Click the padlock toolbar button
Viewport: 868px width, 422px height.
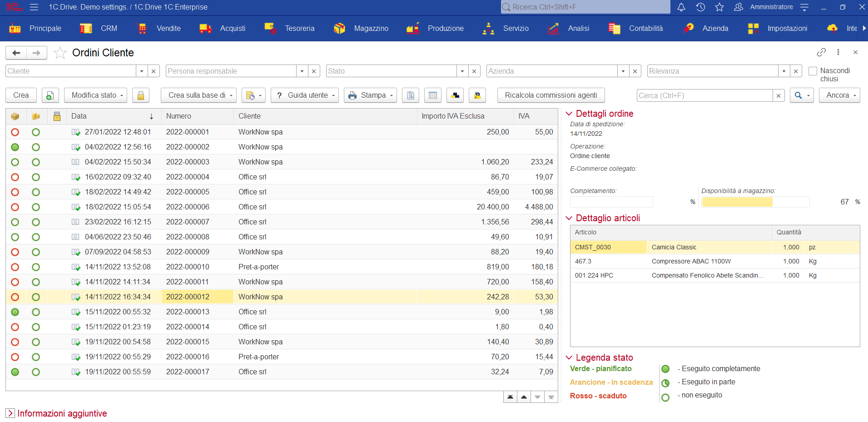[x=141, y=95]
